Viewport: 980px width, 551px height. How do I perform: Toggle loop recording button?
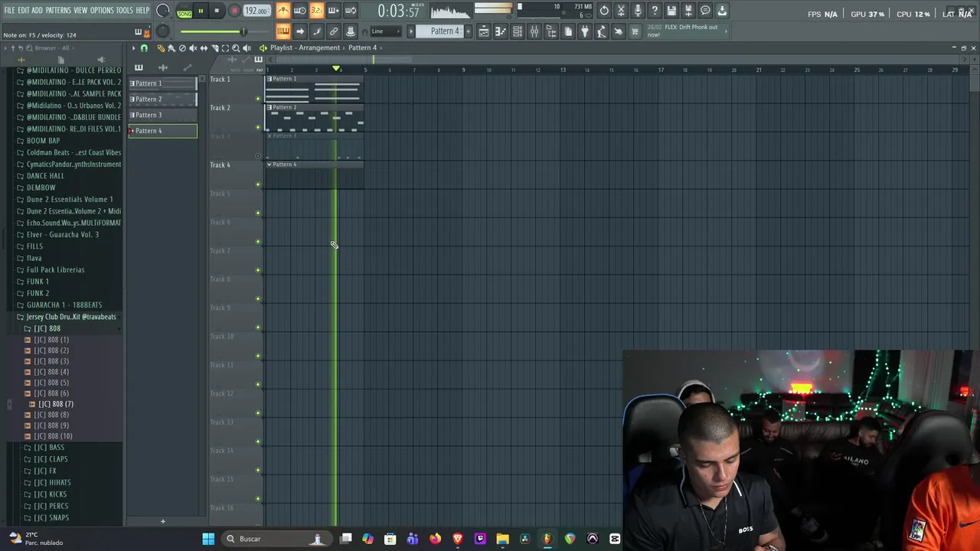tap(351, 11)
